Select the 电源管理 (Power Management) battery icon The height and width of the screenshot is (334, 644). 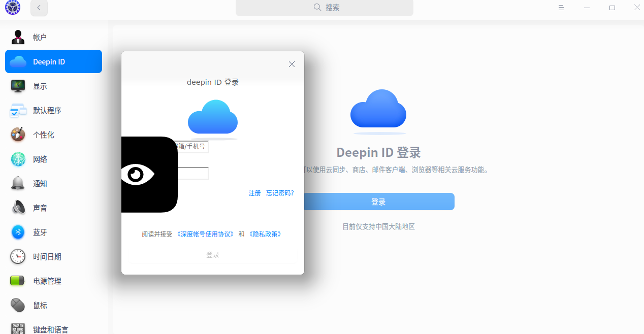coord(18,281)
